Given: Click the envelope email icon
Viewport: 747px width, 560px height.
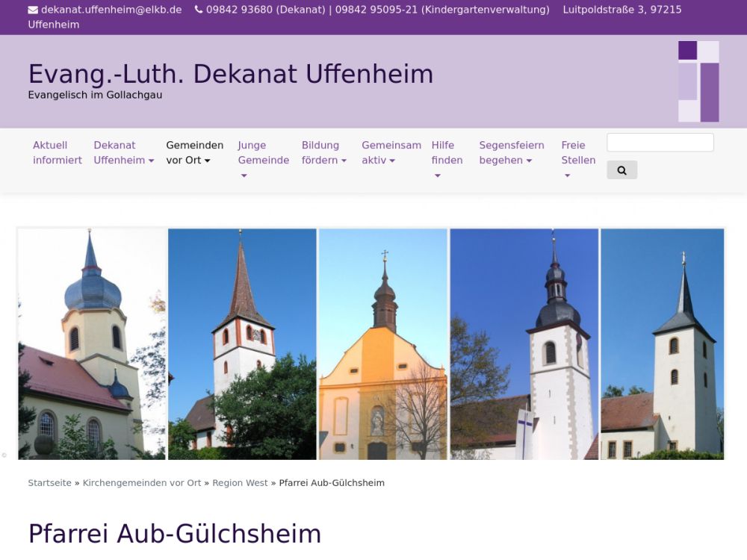Looking at the screenshot, I should pyautogui.click(x=33, y=10).
